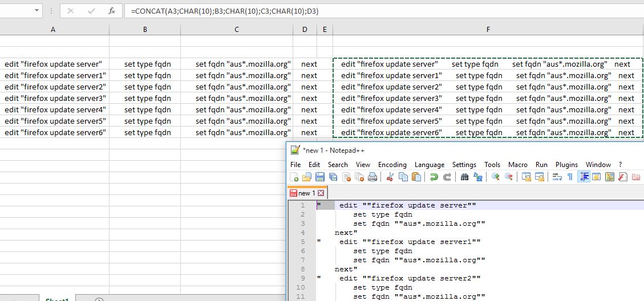Click the New file icon in Notepad++
Viewport: 644px width, 301px height.
294,177
